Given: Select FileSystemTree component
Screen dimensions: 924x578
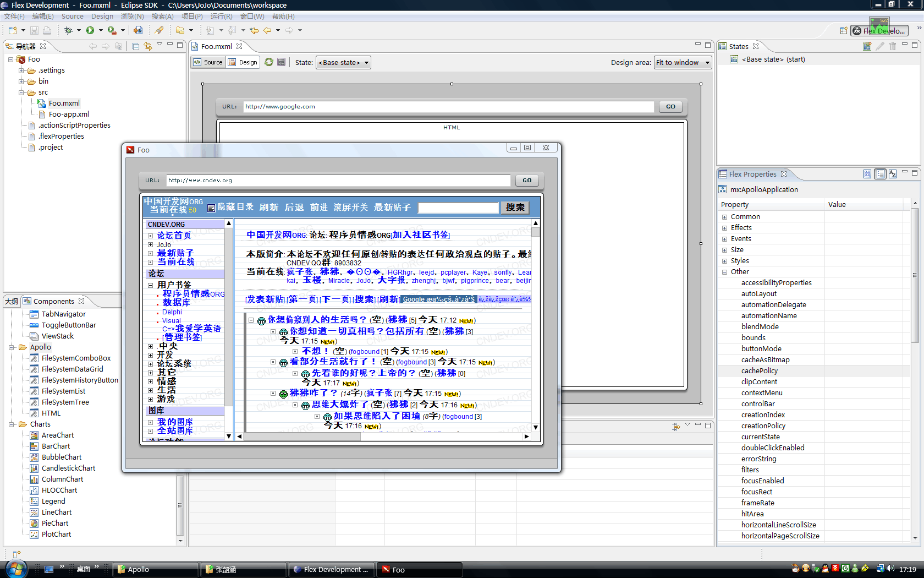Looking at the screenshot, I should click(x=65, y=402).
